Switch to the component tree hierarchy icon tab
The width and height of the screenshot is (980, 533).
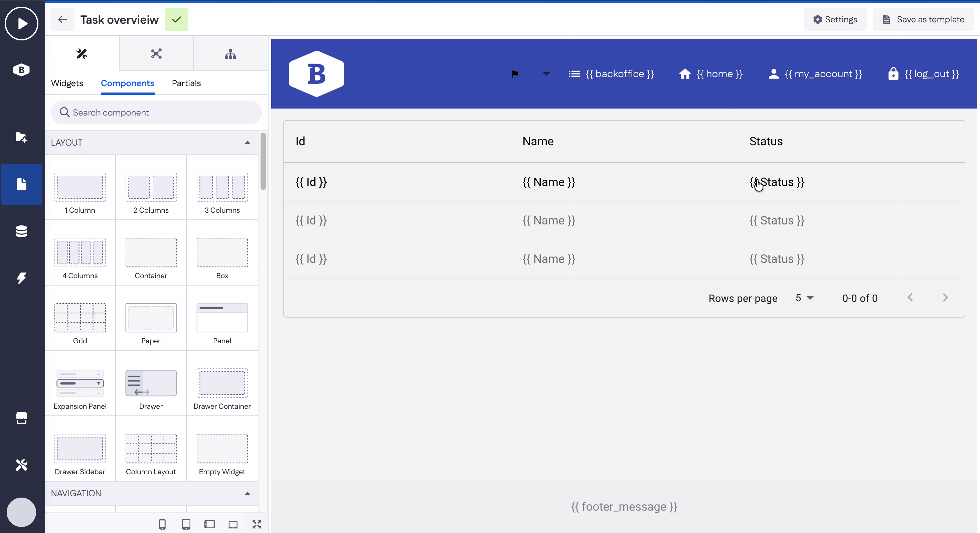(x=230, y=54)
